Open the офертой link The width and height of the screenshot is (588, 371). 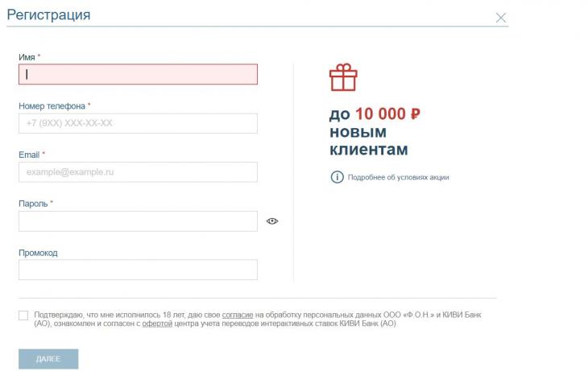158,324
